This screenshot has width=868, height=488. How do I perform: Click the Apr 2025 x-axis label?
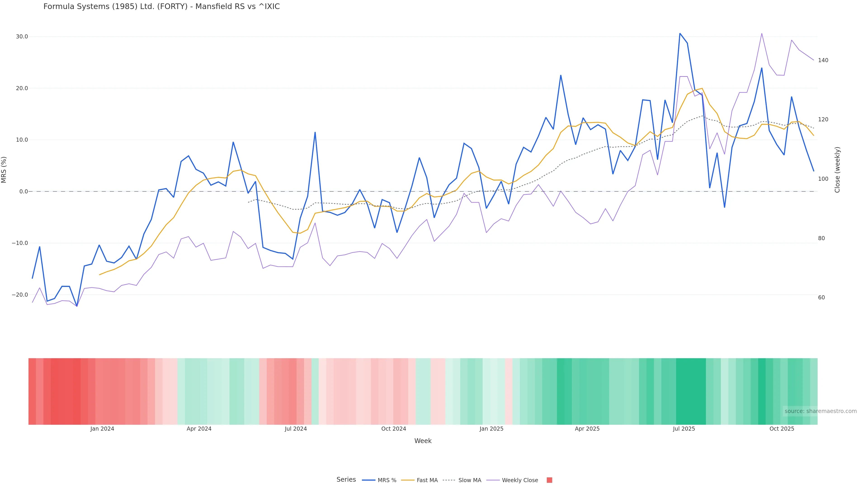(x=587, y=429)
